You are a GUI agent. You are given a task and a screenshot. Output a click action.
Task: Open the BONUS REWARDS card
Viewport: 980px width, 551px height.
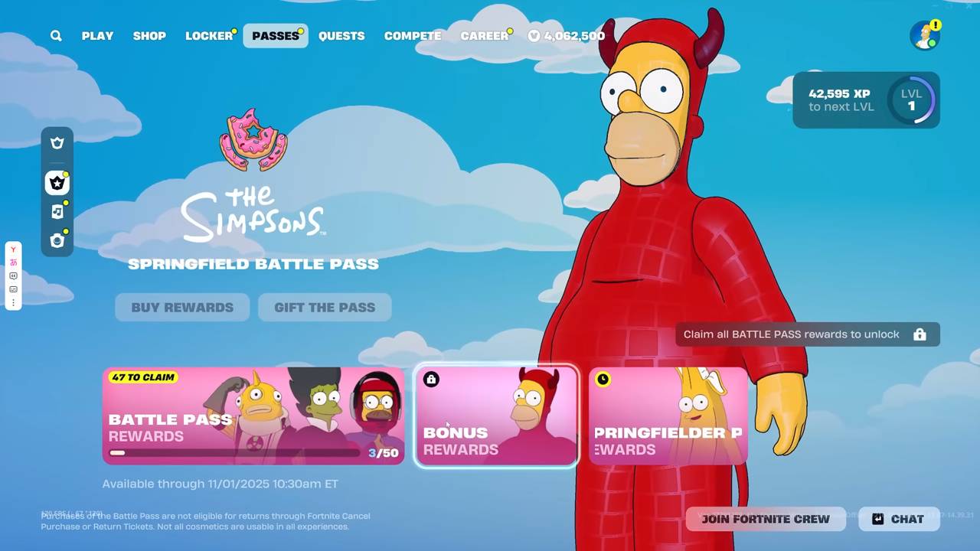[x=496, y=416]
